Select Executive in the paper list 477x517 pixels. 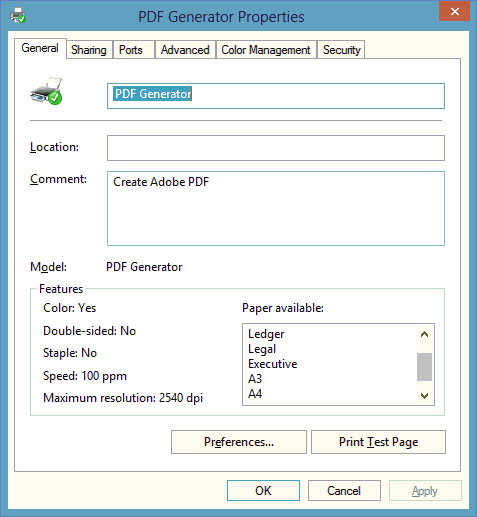(273, 364)
